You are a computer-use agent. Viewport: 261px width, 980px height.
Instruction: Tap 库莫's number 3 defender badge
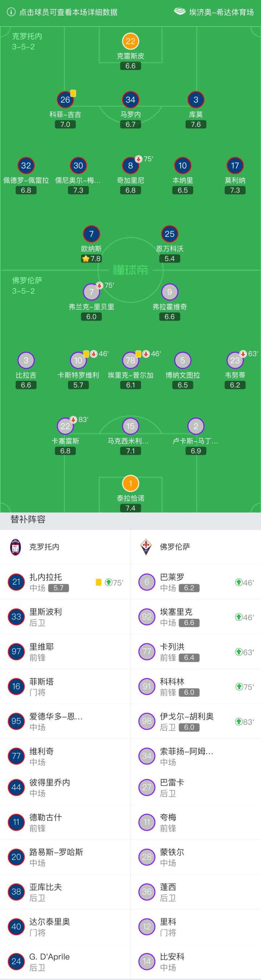195,100
